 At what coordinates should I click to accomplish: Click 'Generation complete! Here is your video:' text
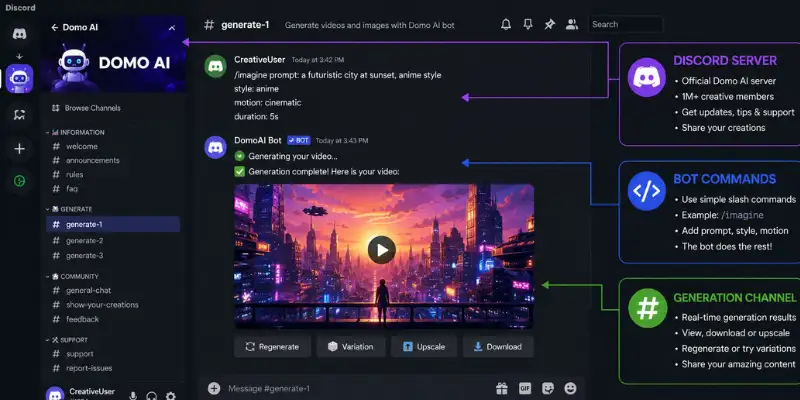pos(323,172)
